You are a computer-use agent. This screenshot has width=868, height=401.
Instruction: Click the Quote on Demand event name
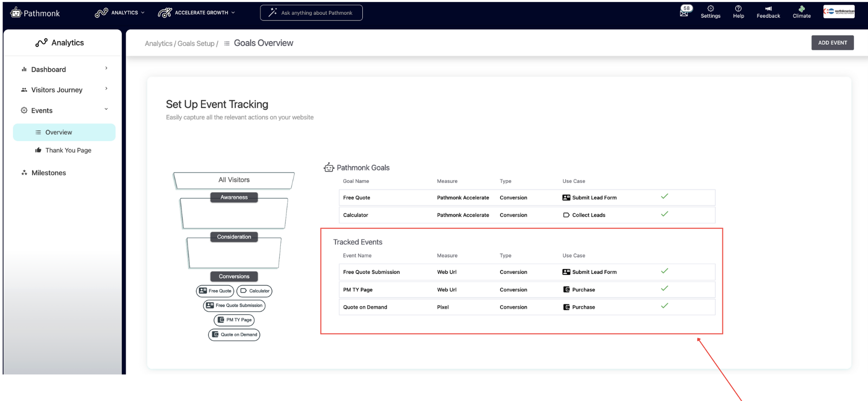coord(365,307)
